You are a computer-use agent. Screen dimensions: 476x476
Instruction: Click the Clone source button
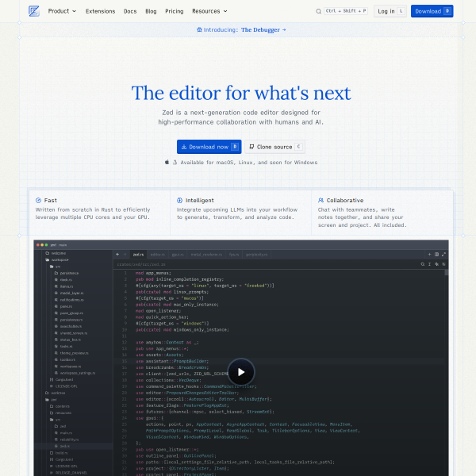point(274,147)
